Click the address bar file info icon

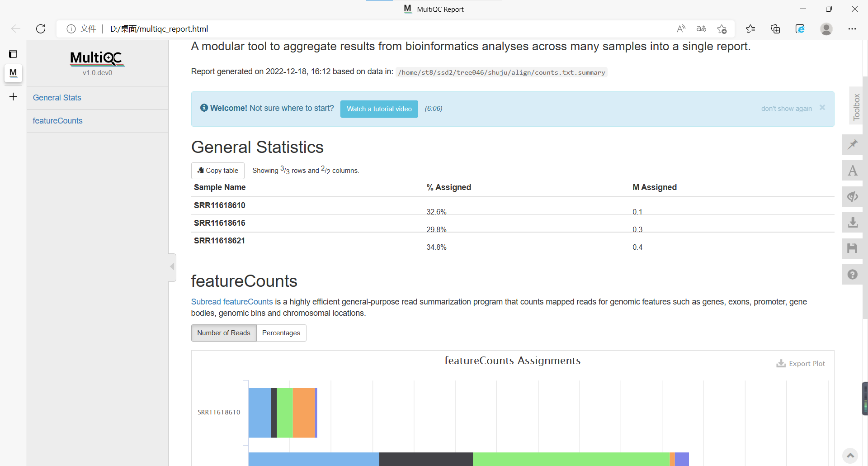click(x=71, y=29)
